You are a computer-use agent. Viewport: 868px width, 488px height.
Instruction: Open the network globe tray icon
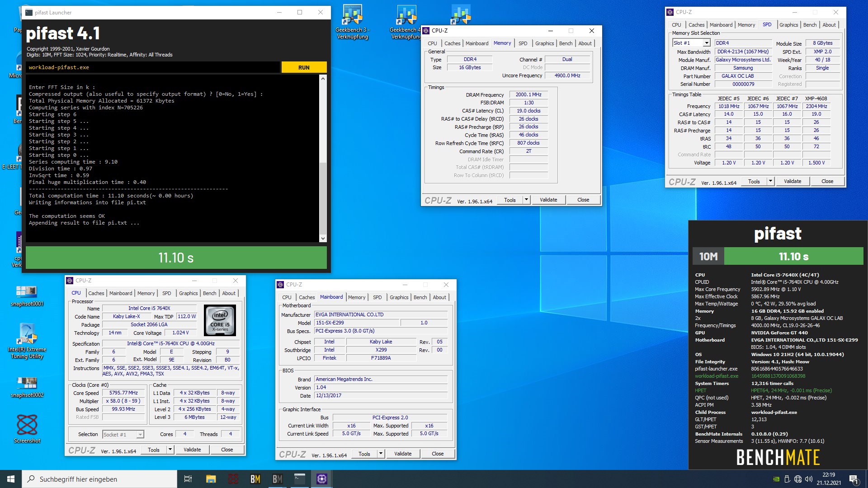tap(798, 479)
